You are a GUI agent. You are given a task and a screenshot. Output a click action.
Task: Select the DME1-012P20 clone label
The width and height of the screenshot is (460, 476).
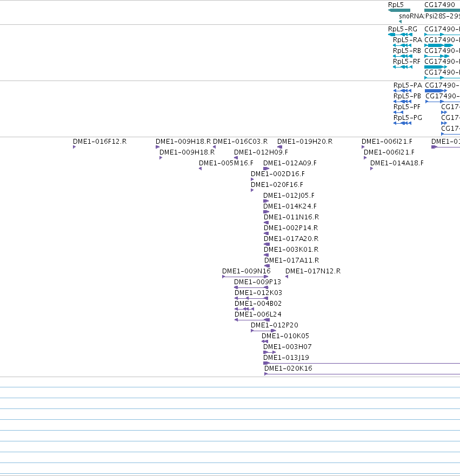(275, 325)
